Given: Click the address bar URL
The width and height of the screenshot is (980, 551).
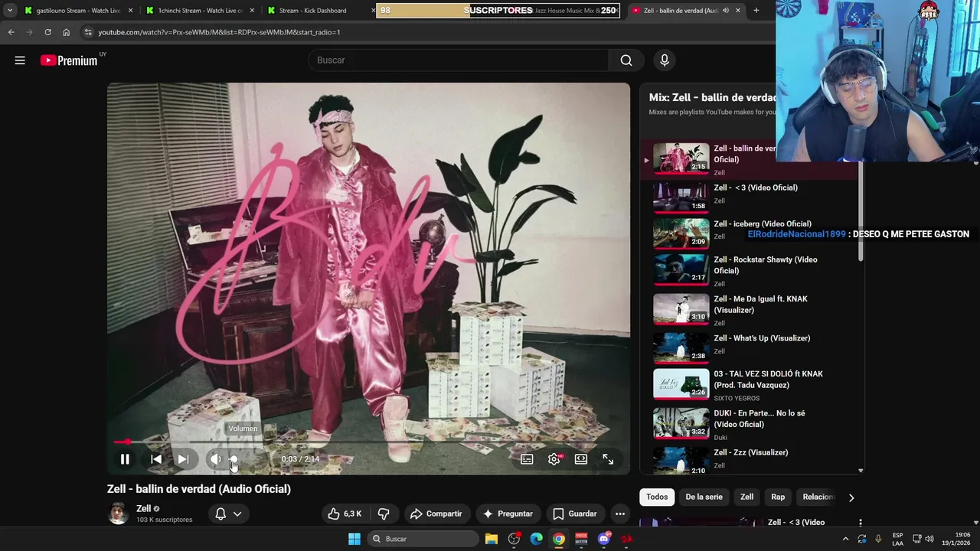Looking at the screenshot, I should coord(219,32).
